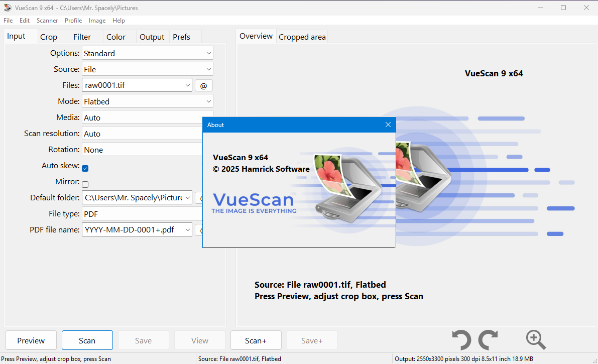Click the Preview button
Image resolution: width=598 pixels, height=364 pixels.
tap(31, 340)
